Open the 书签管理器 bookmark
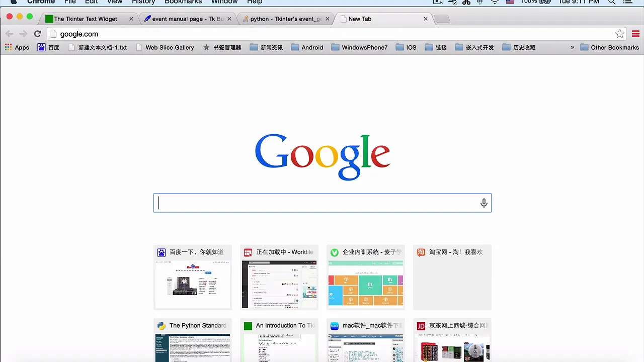This screenshot has width=644, height=362. [x=222, y=47]
